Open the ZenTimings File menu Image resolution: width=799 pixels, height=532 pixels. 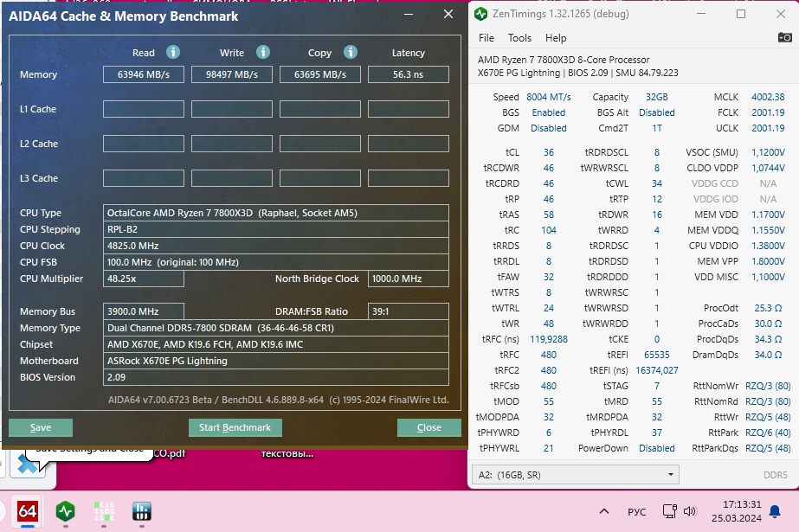(486, 38)
